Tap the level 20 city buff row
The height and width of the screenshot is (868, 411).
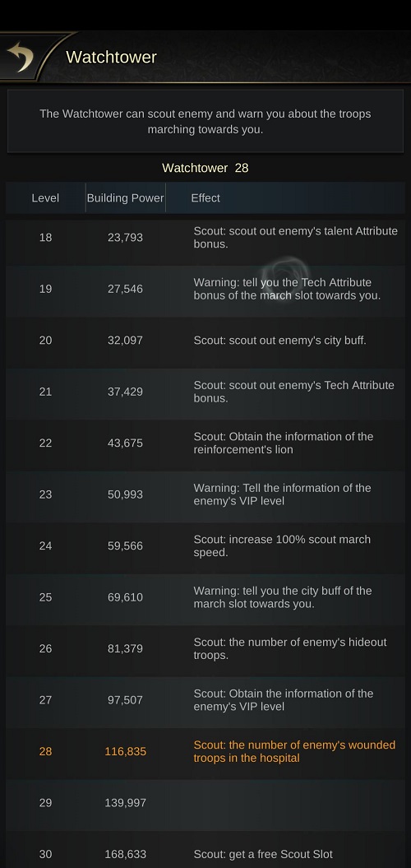pos(205,341)
